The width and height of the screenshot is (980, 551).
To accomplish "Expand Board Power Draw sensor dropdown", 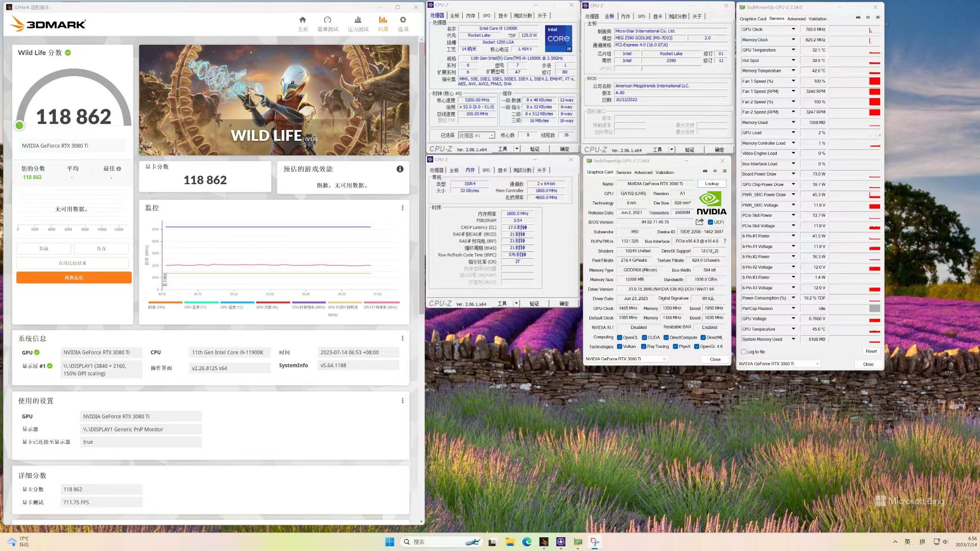I will (x=793, y=174).
